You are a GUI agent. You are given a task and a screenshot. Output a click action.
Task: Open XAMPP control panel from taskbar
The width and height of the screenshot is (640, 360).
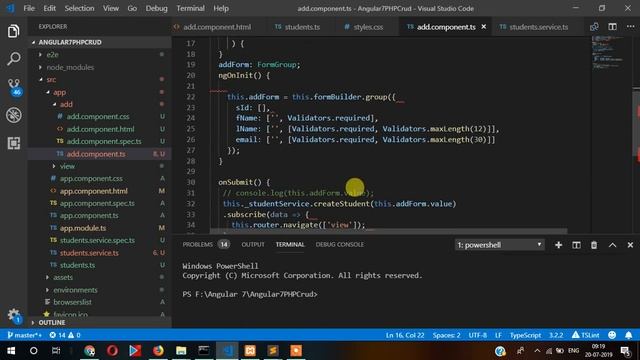point(250,351)
